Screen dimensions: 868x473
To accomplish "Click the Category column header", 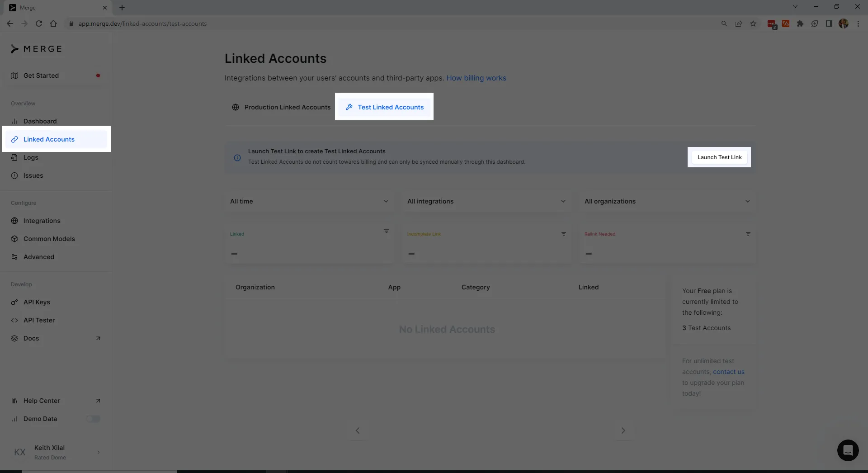I will coord(476,287).
